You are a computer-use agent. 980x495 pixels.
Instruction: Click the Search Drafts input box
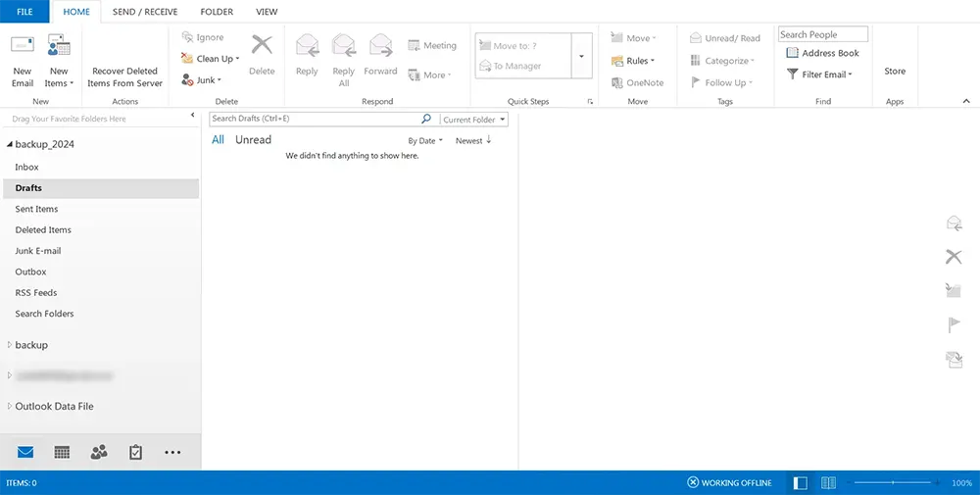(315, 119)
